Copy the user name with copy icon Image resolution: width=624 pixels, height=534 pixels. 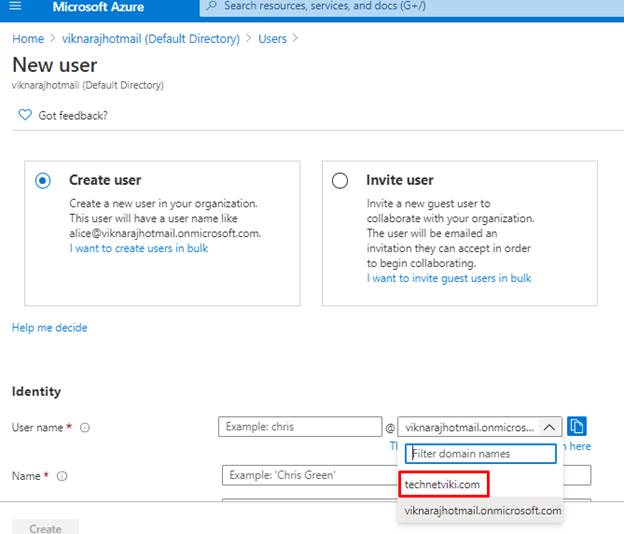tap(577, 427)
